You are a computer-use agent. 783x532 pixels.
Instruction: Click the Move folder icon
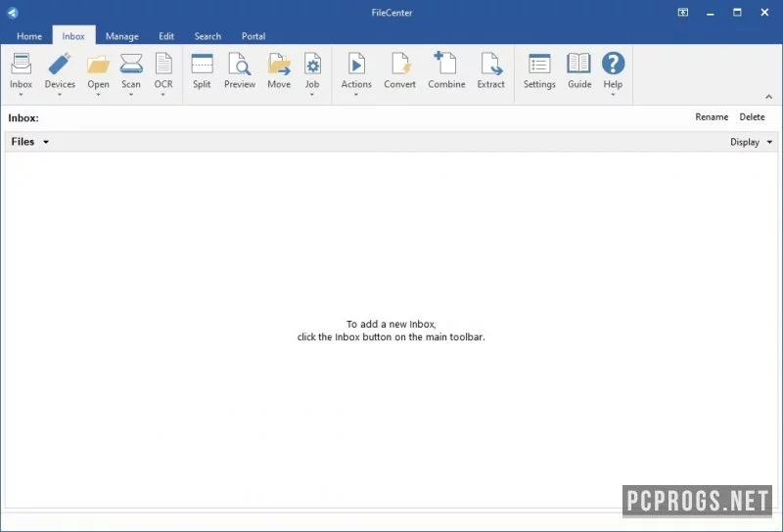279,65
